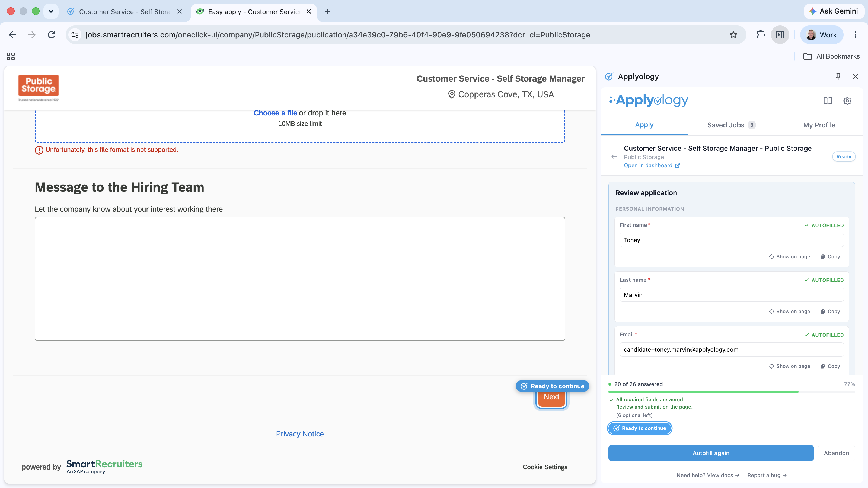
Task: Click in the Message to the Hiring Team textbox
Action: pyautogui.click(x=299, y=278)
